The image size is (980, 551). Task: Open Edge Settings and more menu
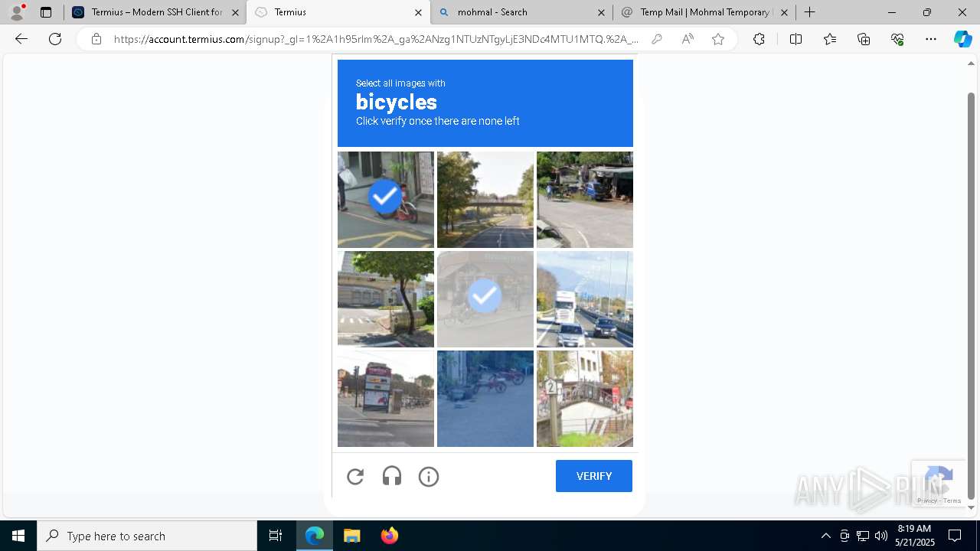click(x=931, y=39)
